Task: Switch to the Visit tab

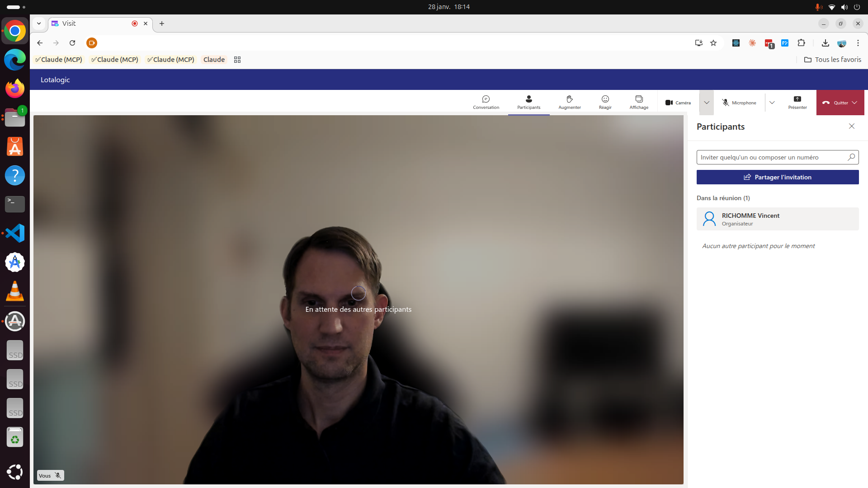Action: point(93,23)
